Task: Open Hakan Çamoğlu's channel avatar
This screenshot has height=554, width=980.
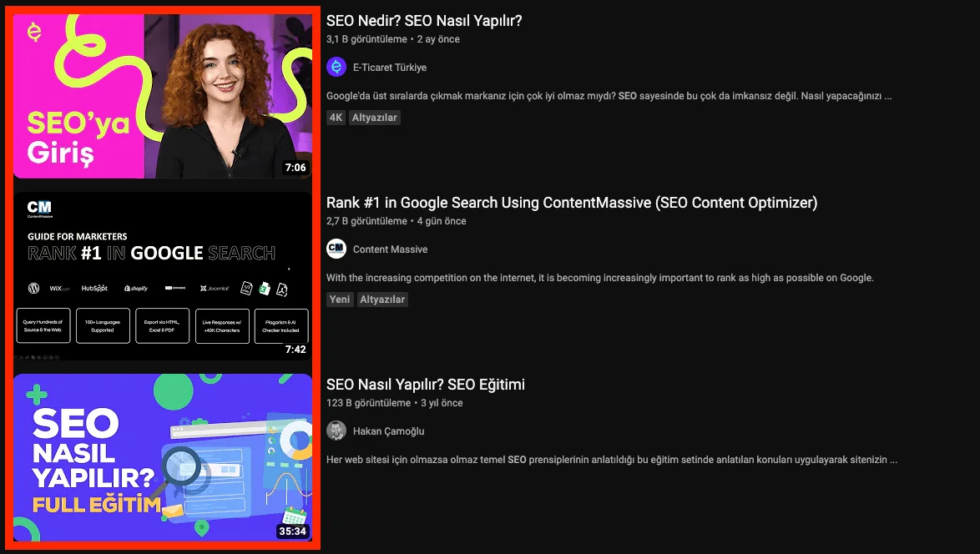Action: [336, 431]
